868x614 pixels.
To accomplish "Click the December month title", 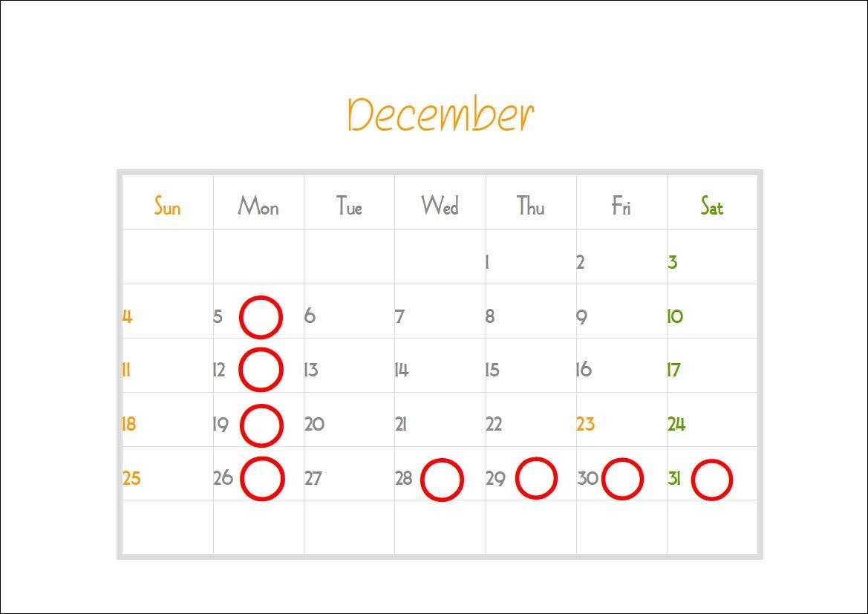I will tap(440, 114).
